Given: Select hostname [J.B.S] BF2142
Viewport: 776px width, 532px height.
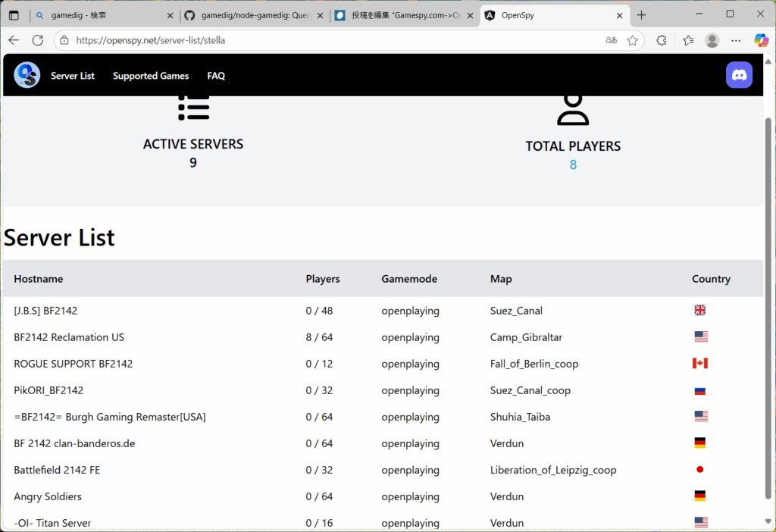Looking at the screenshot, I should tap(45, 311).
